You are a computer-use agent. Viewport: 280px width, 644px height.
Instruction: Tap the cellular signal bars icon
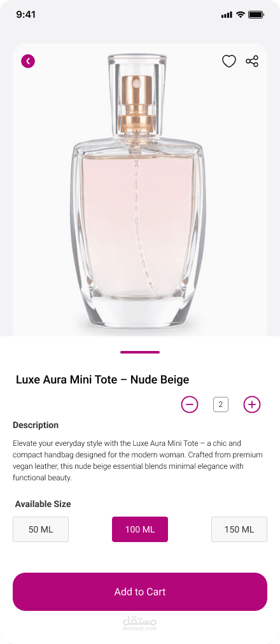(227, 15)
